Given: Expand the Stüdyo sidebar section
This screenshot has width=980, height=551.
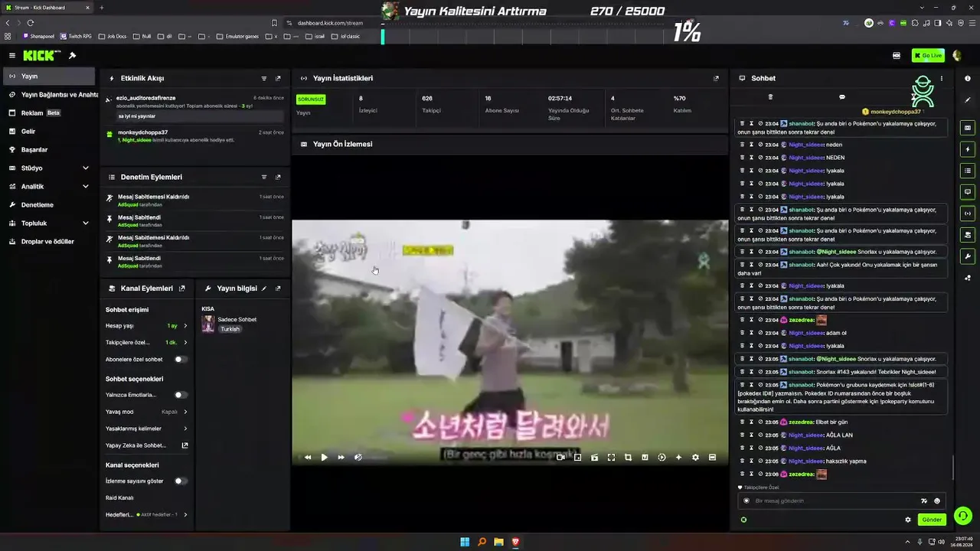Looking at the screenshot, I should (85, 168).
